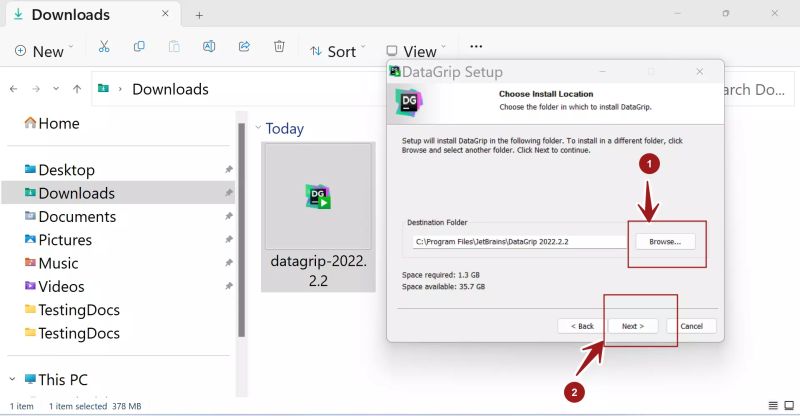
Task: Click the Downloads breadcrumb in address bar
Action: (x=170, y=89)
